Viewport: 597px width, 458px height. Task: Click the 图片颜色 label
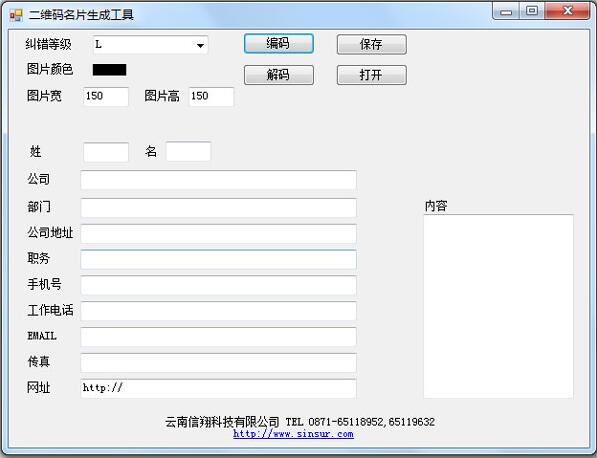pos(50,69)
